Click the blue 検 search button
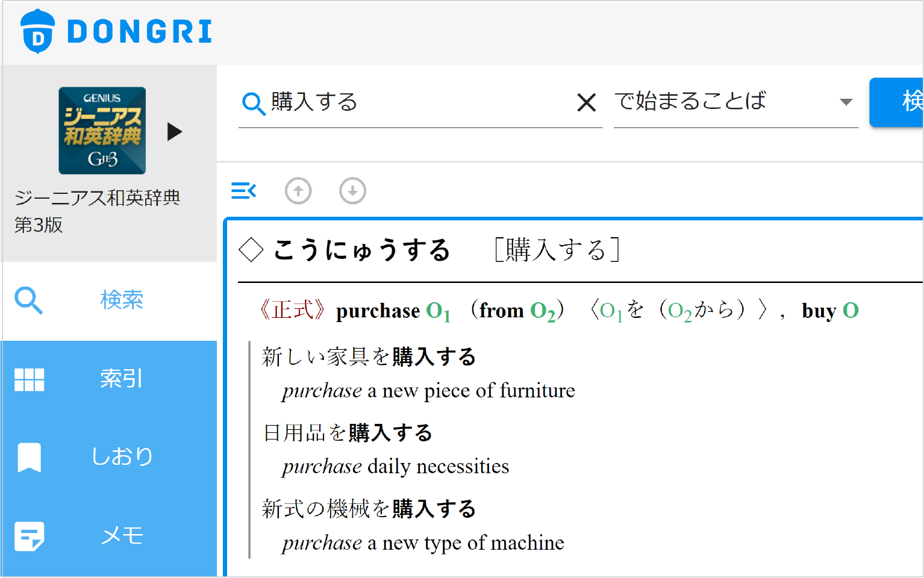 tap(896, 102)
